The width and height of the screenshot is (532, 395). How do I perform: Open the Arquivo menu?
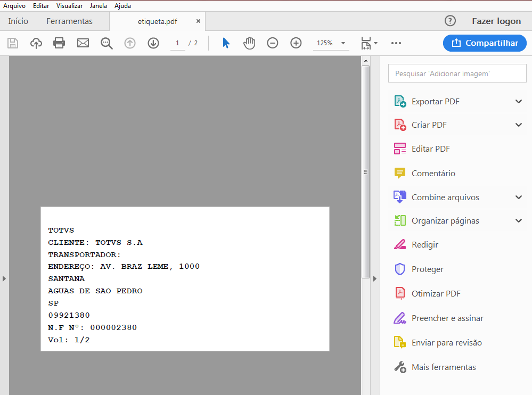(14, 6)
